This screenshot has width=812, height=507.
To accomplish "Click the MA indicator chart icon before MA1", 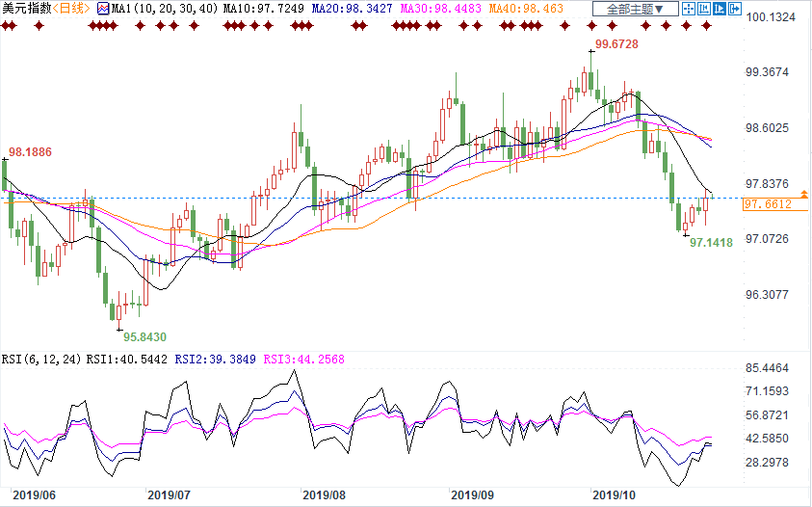I will pyautogui.click(x=103, y=9).
